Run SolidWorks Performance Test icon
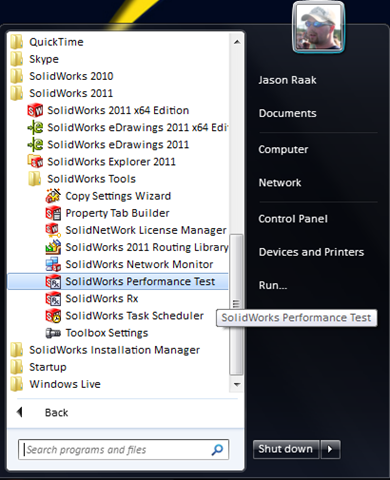The width and height of the screenshot is (390, 480). [x=53, y=282]
